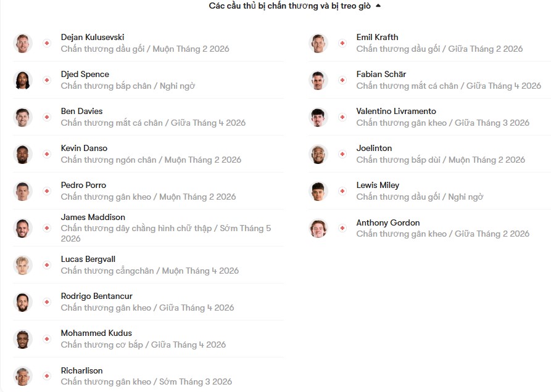551x392 pixels.
Task: Click the injury icon beside Lucas Bergvall
Action: (47, 265)
